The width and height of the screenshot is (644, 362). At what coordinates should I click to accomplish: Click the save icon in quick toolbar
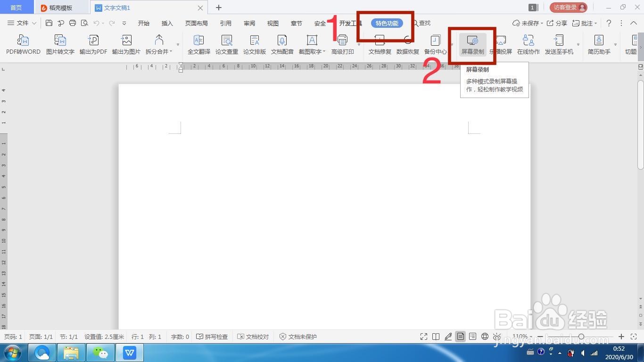click(x=49, y=23)
